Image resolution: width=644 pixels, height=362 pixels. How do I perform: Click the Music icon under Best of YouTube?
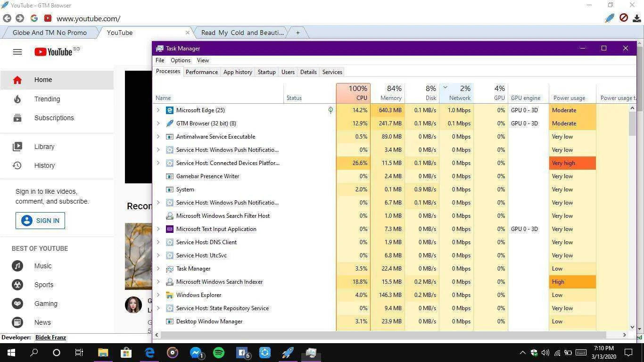(x=17, y=266)
